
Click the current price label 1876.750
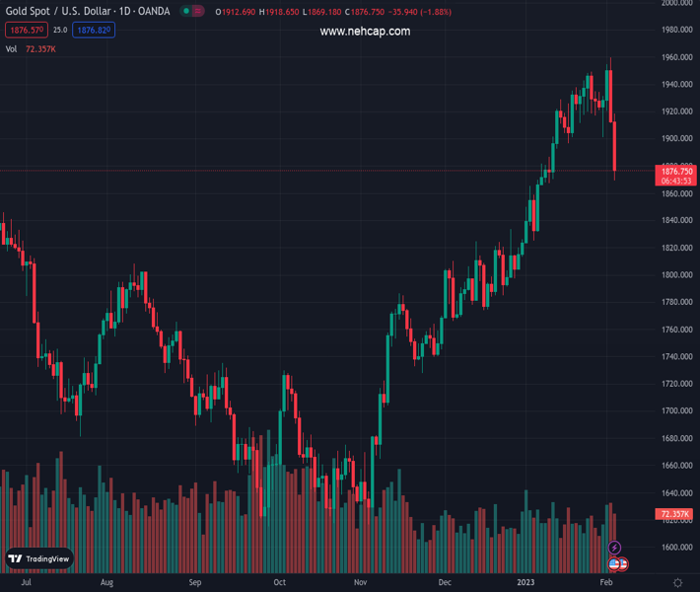tap(676, 172)
